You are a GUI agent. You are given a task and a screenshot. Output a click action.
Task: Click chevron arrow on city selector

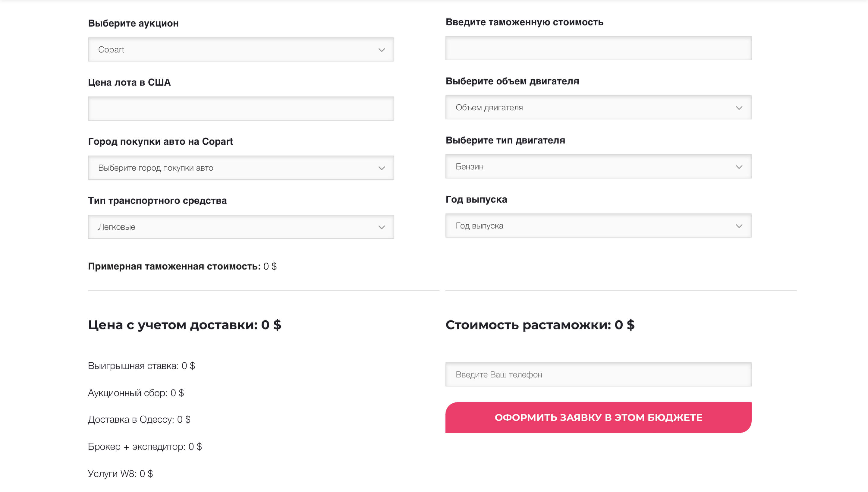point(382,168)
